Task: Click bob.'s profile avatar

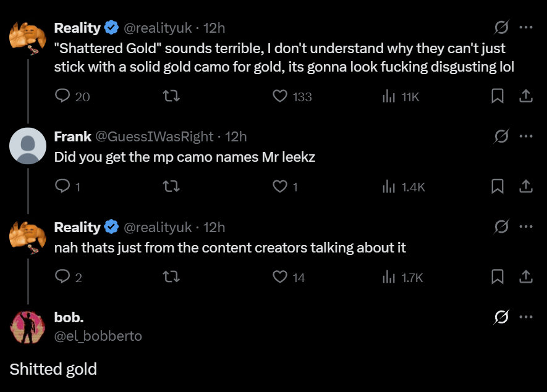Action: point(28,326)
